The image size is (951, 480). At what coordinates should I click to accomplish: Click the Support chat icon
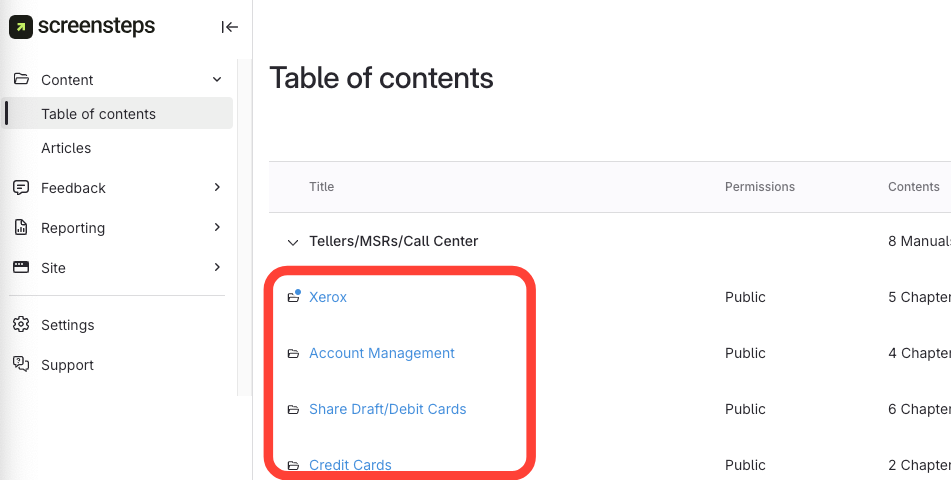click(21, 365)
